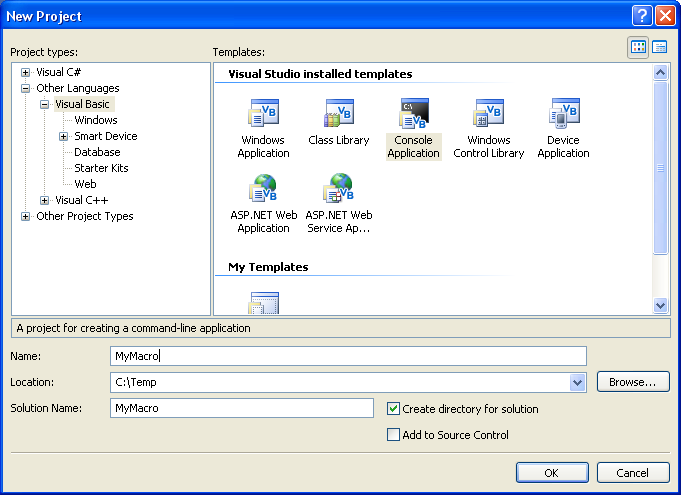Image resolution: width=681 pixels, height=495 pixels.
Task: Select the Windows Application template icon
Action: click(263, 114)
